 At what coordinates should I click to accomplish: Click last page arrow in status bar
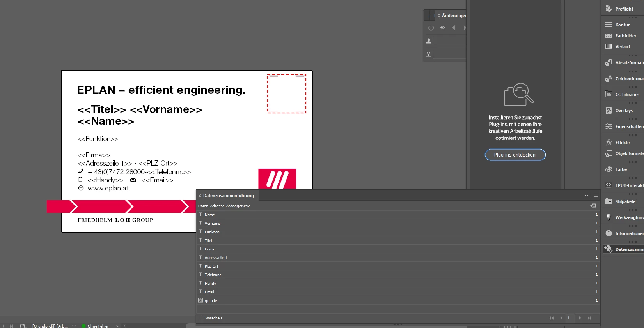coord(12,326)
